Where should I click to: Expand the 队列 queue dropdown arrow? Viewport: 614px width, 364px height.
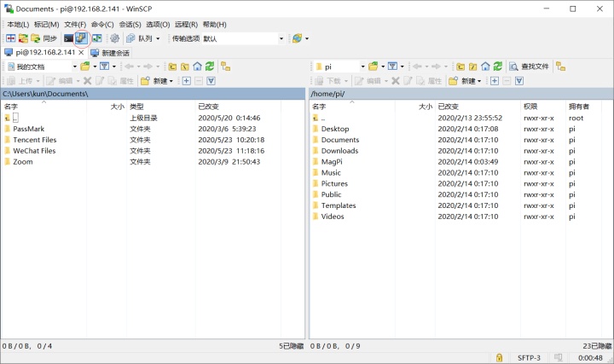158,38
